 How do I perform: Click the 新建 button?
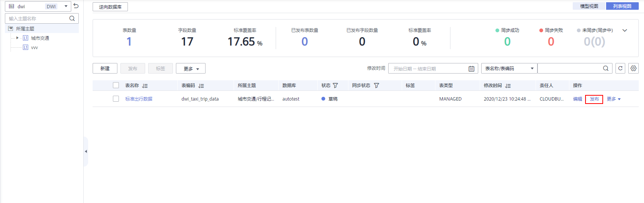[105, 68]
